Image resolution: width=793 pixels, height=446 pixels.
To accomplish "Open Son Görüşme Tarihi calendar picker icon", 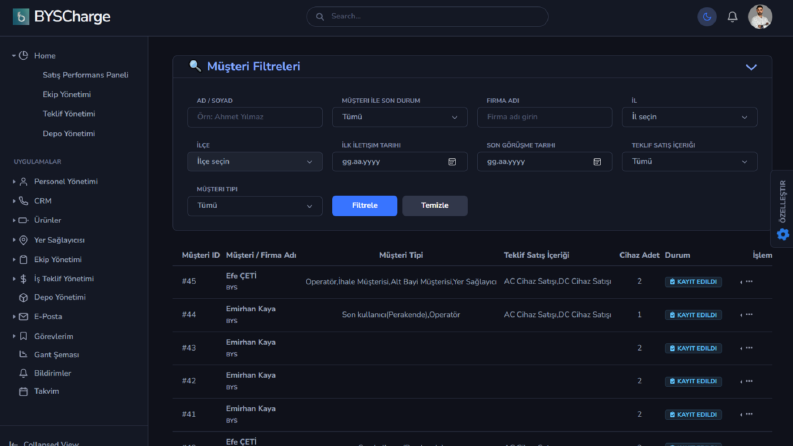I will coord(597,162).
